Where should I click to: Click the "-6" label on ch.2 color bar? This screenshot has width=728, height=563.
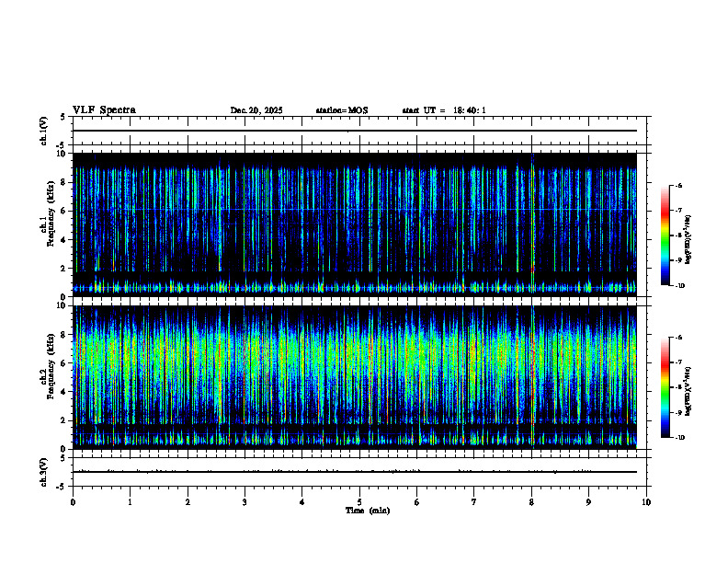click(678, 338)
